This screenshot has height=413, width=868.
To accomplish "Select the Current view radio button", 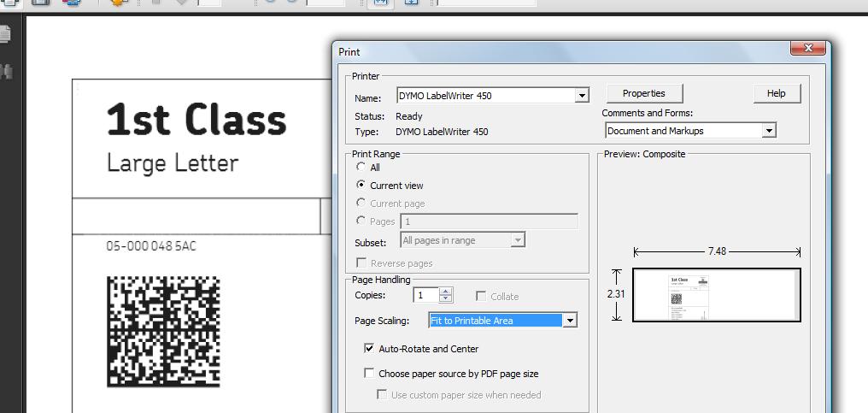I will coord(361,185).
